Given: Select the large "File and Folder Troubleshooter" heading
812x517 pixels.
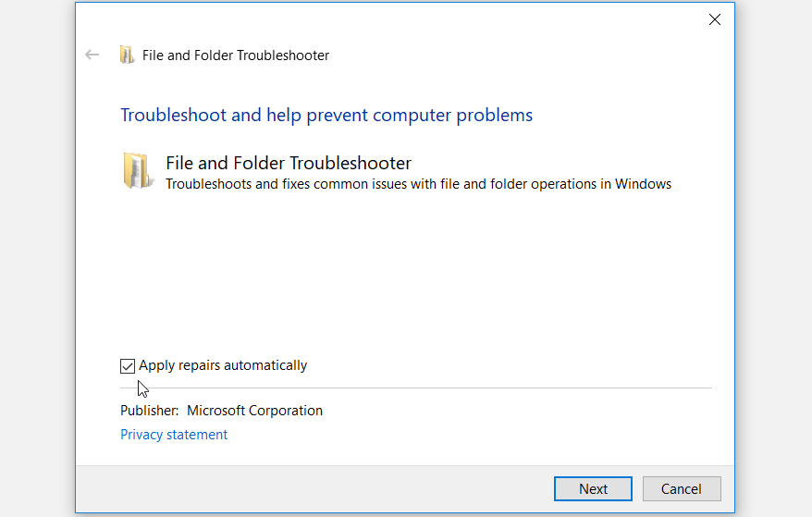Looking at the screenshot, I should [x=289, y=163].
